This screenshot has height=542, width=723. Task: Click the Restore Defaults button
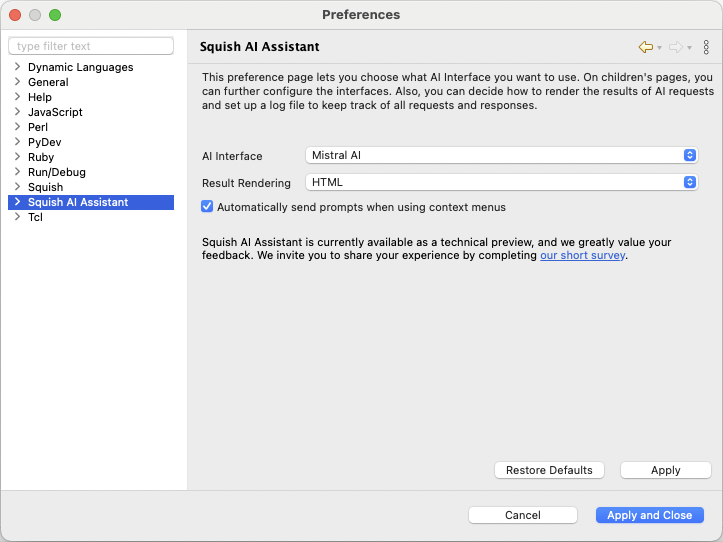[549, 470]
